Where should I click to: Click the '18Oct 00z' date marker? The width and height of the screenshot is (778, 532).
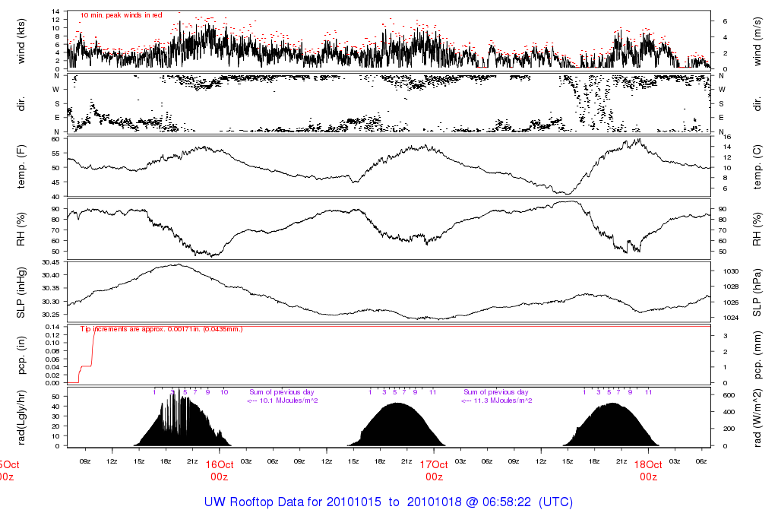648,470
